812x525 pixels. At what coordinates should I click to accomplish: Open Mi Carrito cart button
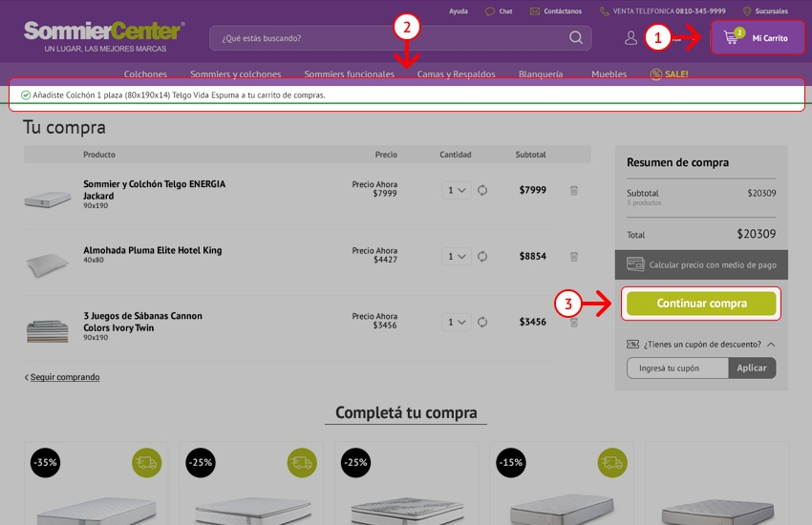758,38
